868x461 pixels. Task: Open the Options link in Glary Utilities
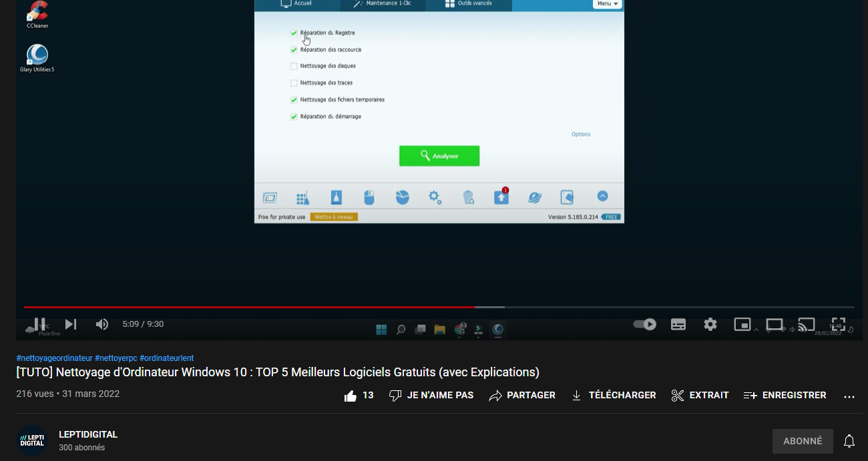pos(581,134)
